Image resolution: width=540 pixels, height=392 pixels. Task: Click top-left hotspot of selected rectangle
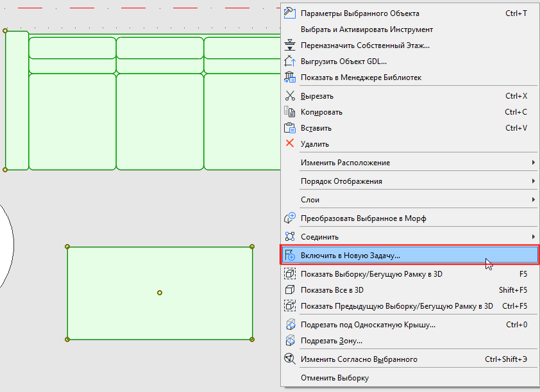pyautogui.click(x=67, y=247)
